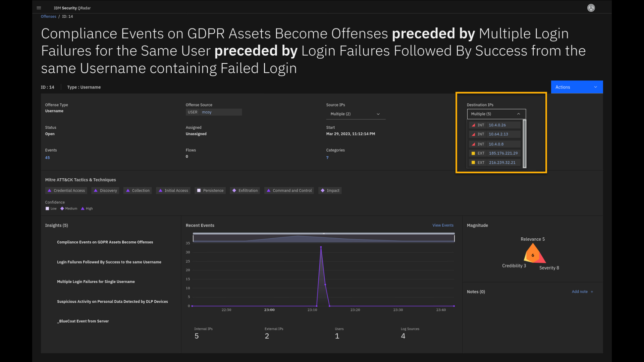
Task: Click the user profile avatar icon
Action: click(591, 8)
